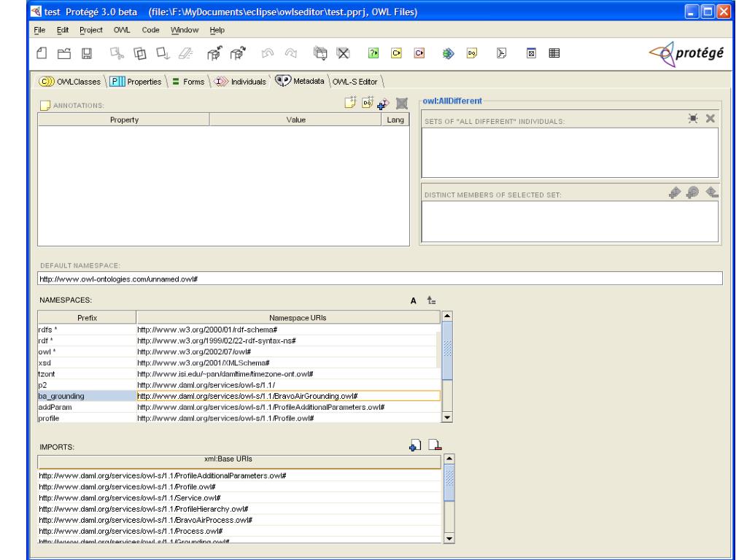Click the orange compute inferred types 'C' icon
The height and width of the screenshot is (560, 747).
click(419, 52)
